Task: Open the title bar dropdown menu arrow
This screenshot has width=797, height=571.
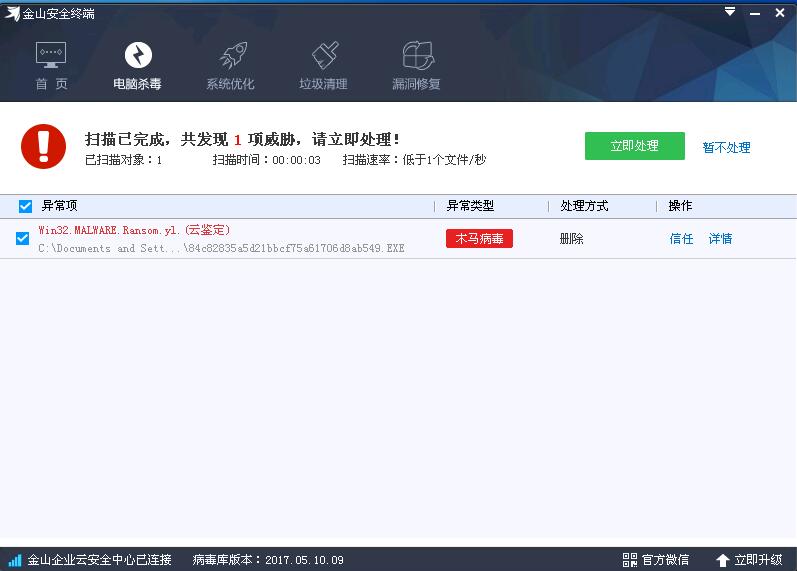Action: 729,12
